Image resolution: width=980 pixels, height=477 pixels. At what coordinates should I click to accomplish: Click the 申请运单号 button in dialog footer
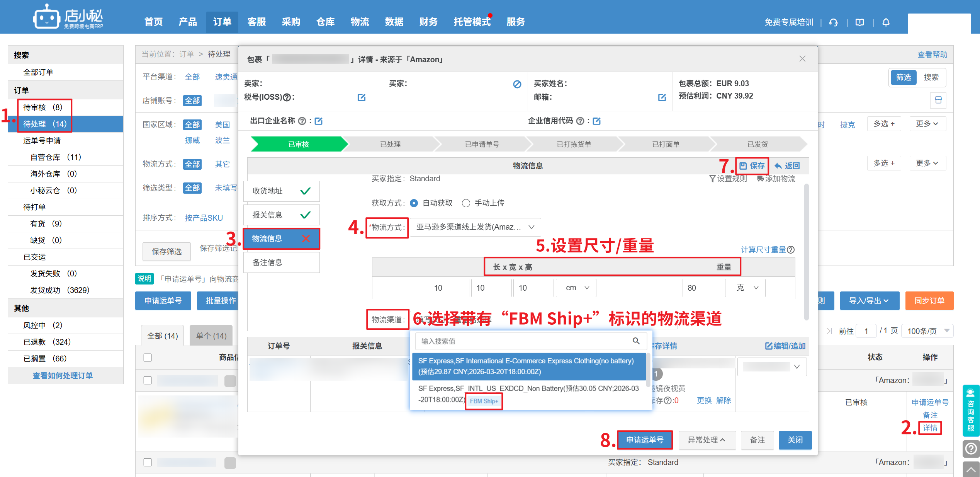point(645,440)
